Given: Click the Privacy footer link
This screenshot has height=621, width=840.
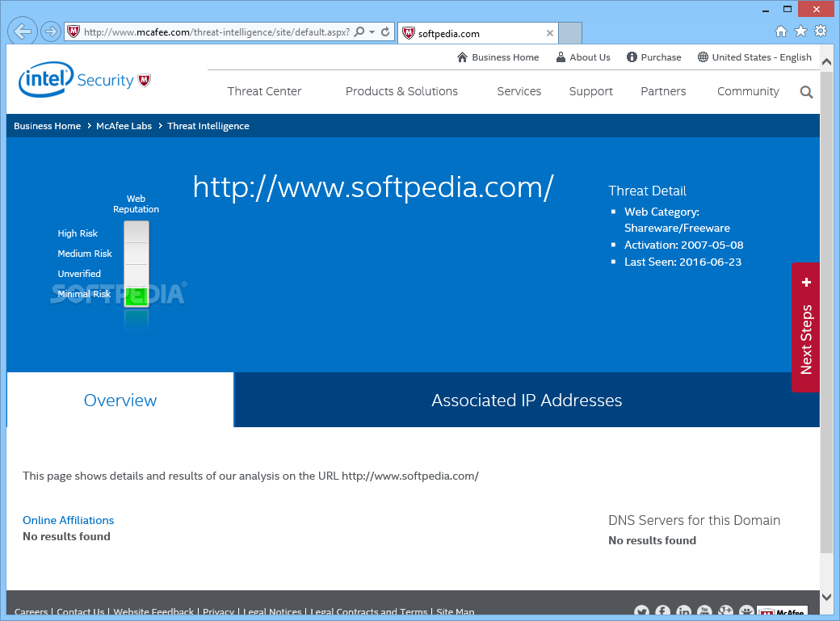Looking at the screenshot, I should coord(219,611).
